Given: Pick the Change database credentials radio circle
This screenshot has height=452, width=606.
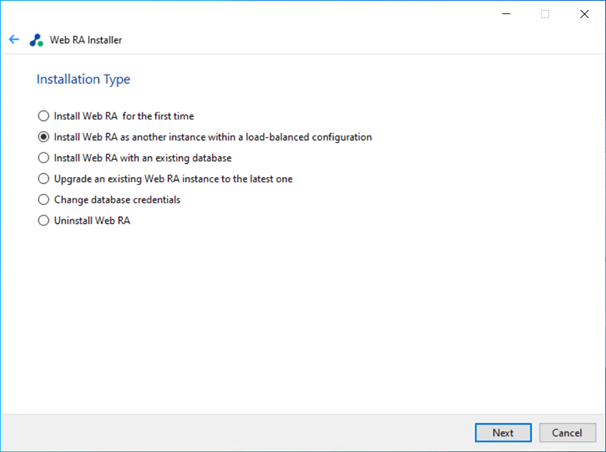Looking at the screenshot, I should pos(44,199).
